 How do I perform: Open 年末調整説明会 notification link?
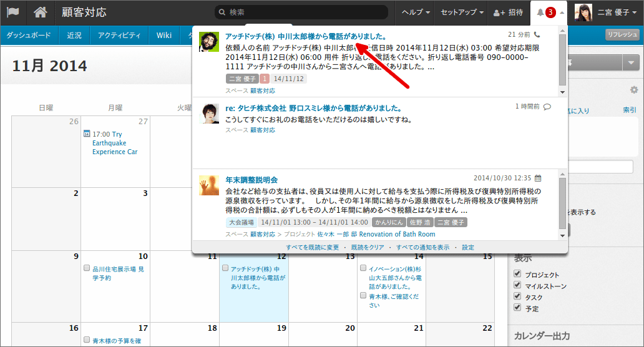pyautogui.click(x=251, y=180)
